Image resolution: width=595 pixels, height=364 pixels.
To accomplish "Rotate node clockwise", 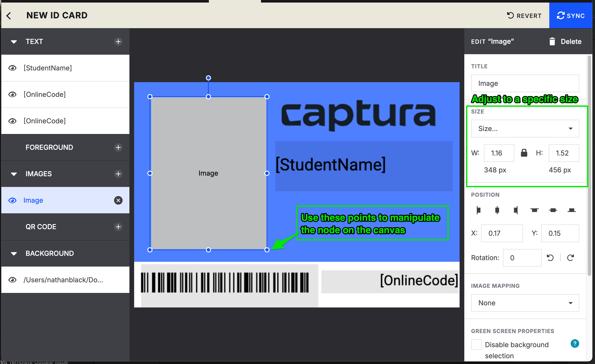I will point(571,258).
